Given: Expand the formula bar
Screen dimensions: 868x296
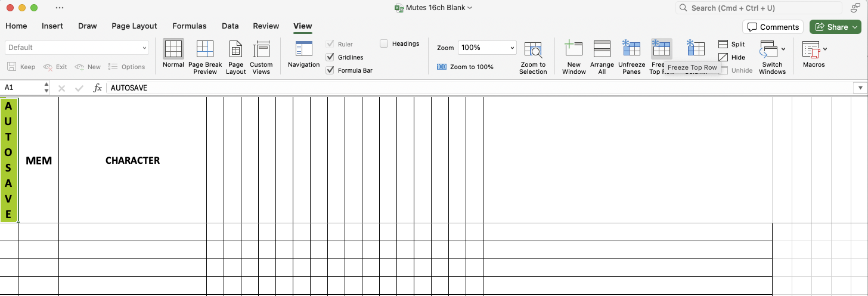Looking at the screenshot, I should coord(860,88).
